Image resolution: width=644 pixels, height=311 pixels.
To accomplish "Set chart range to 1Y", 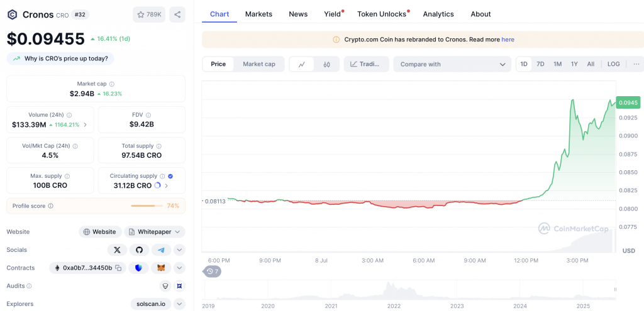I will pos(574,64).
